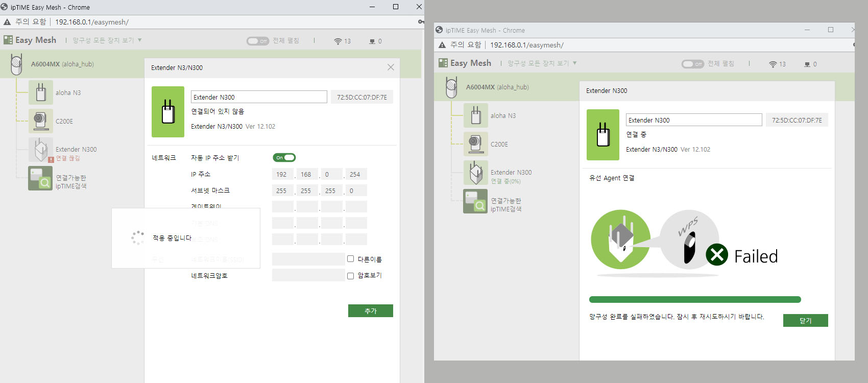Viewport: 868px width, 383px height.
Task: Click the '연결 끊김' status text
Action: 67,158
